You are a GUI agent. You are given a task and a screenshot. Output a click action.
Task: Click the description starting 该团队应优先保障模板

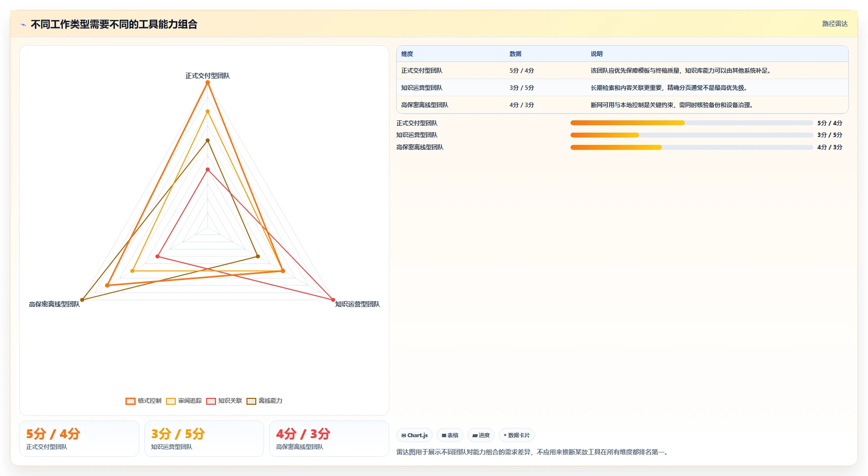pyautogui.click(x=681, y=71)
